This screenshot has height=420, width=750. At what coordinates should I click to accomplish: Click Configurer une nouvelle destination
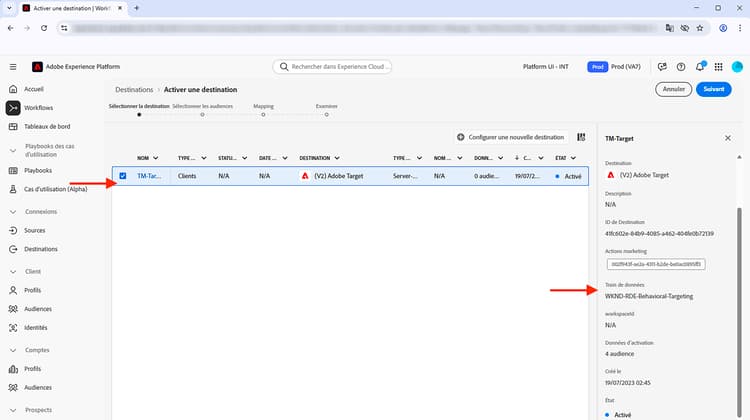point(510,137)
